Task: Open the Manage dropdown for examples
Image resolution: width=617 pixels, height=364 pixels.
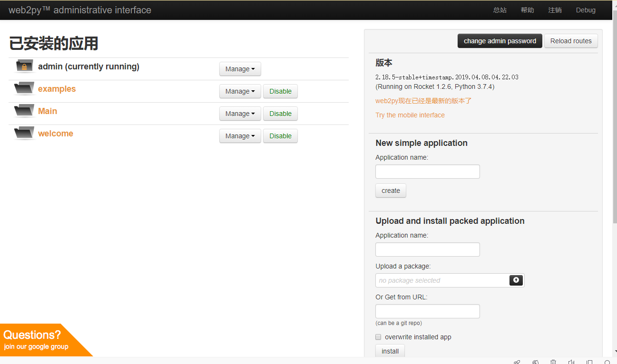Action: (x=240, y=91)
